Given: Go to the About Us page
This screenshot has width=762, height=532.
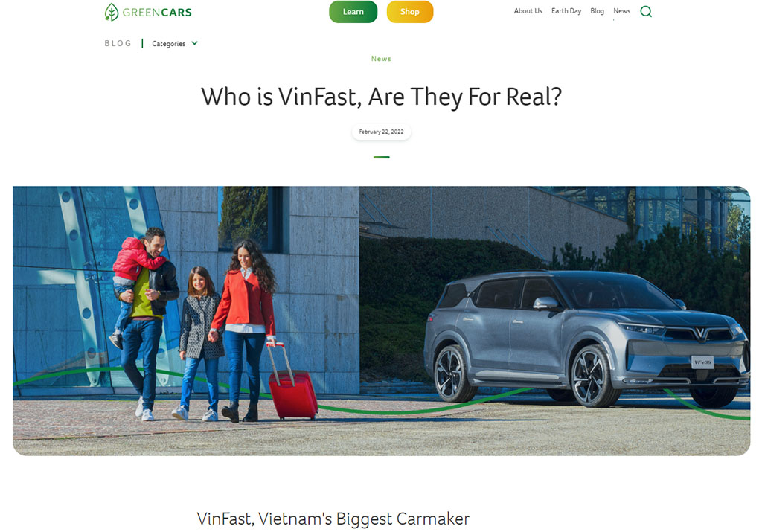Looking at the screenshot, I should click(528, 10).
